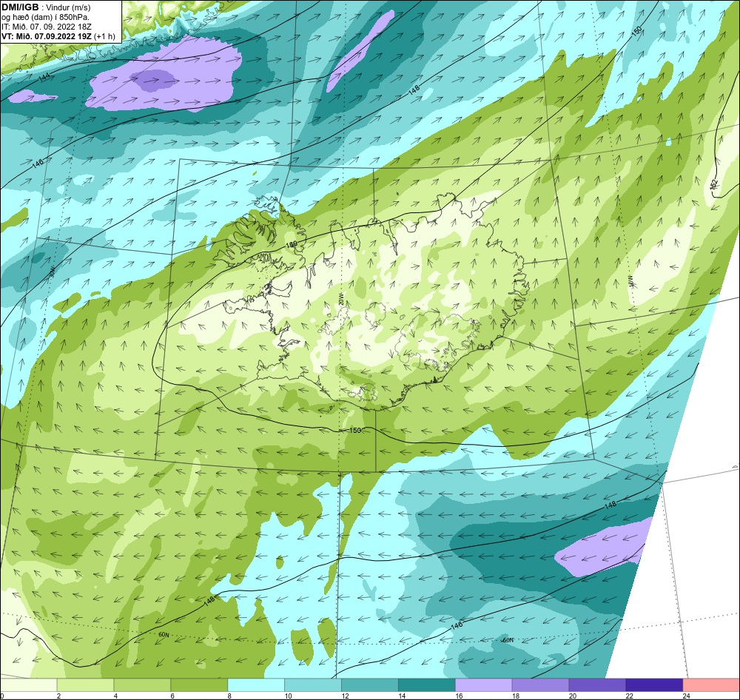Choose the medium teal 12–14 m/s legend swatch
The image size is (740, 700).
(x=370, y=684)
